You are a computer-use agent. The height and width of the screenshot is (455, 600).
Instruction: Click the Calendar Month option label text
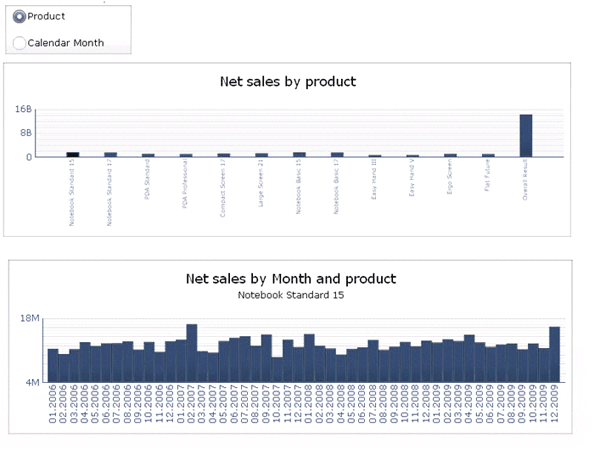tap(65, 43)
